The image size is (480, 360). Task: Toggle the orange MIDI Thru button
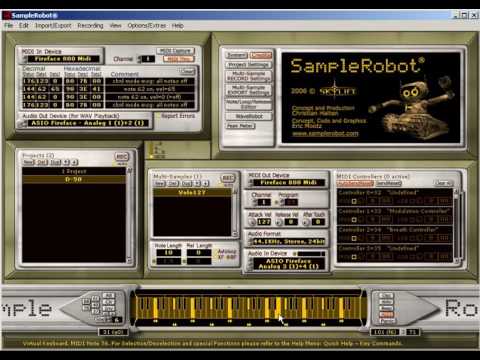(179, 59)
